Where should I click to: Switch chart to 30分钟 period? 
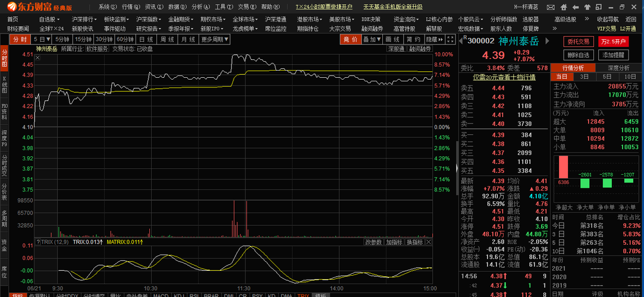click(104, 39)
